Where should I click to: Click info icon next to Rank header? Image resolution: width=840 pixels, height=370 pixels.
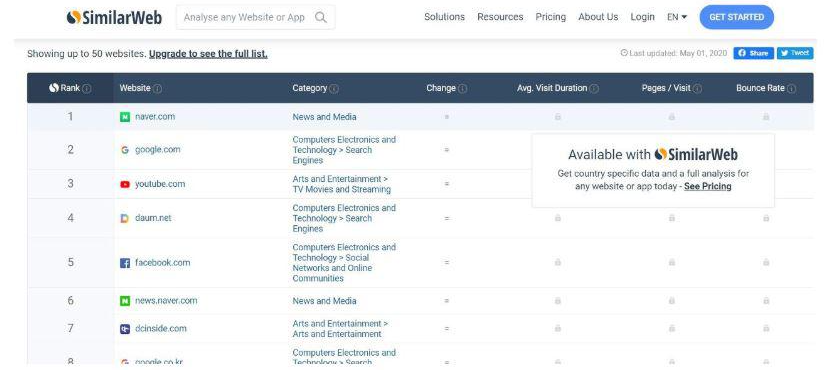pos(87,88)
